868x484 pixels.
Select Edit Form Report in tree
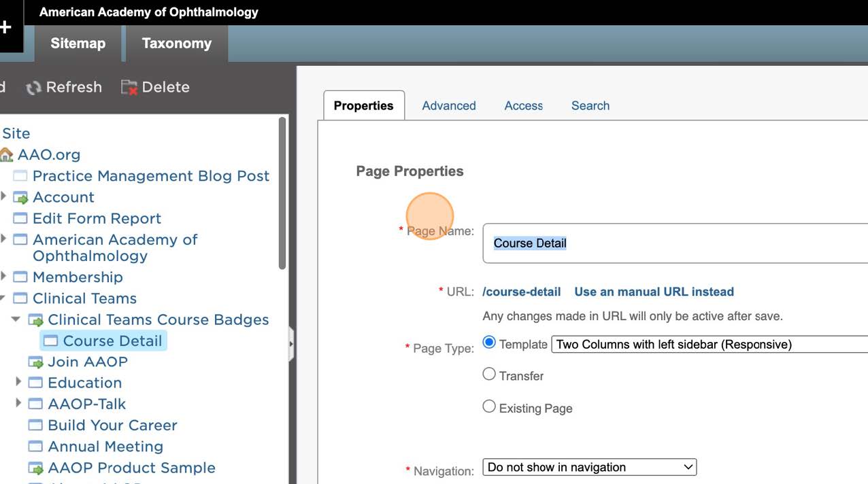click(97, 219)
